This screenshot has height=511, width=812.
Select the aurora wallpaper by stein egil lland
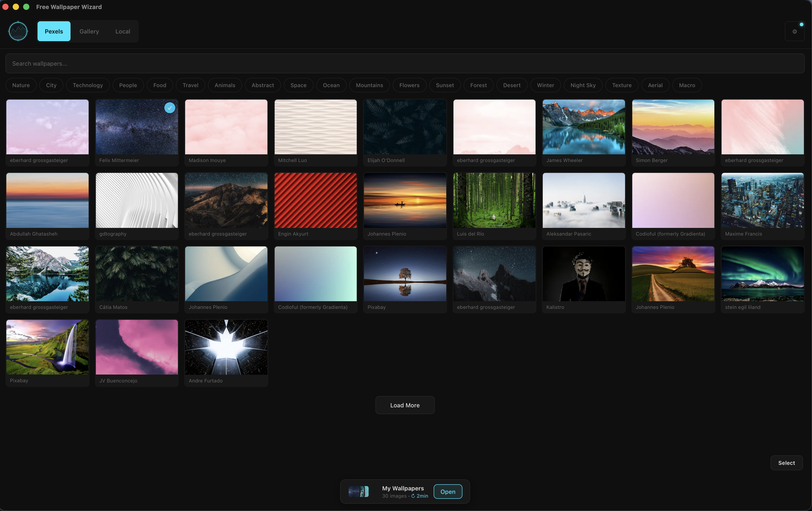point(762,274)
